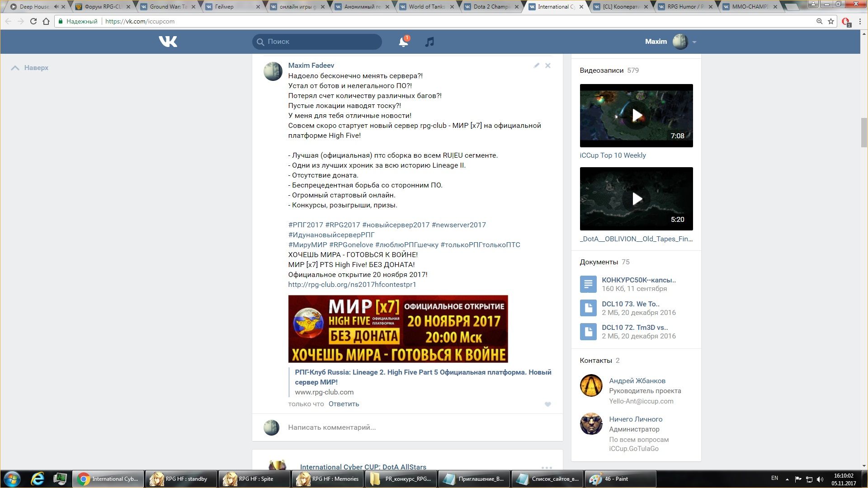Image resolution: width=868 pixels, height=488 pixels.
Task: Launch Internet Explorer from taskbar
Action: [x=38, y=479]
